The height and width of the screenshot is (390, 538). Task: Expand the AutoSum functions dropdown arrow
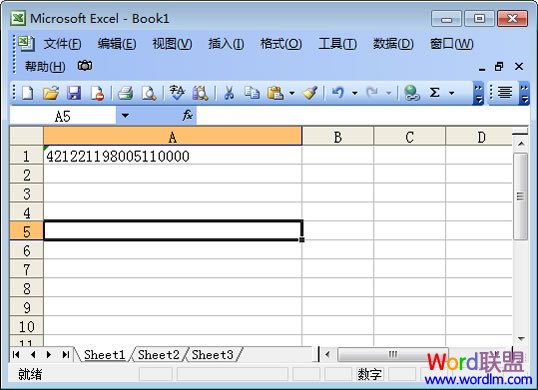pyautogui.click(x=452, y=93)
